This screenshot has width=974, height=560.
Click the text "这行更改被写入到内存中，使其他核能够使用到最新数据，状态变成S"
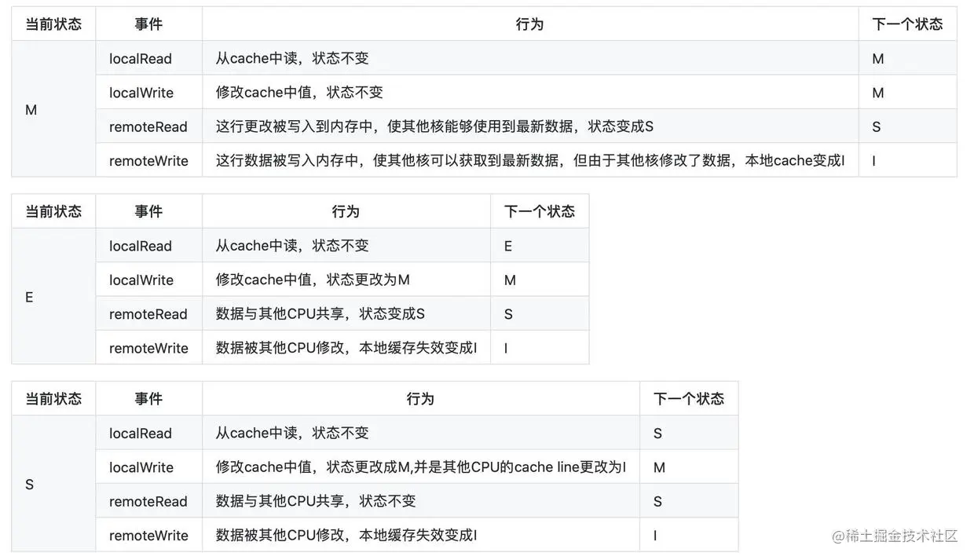434,126
